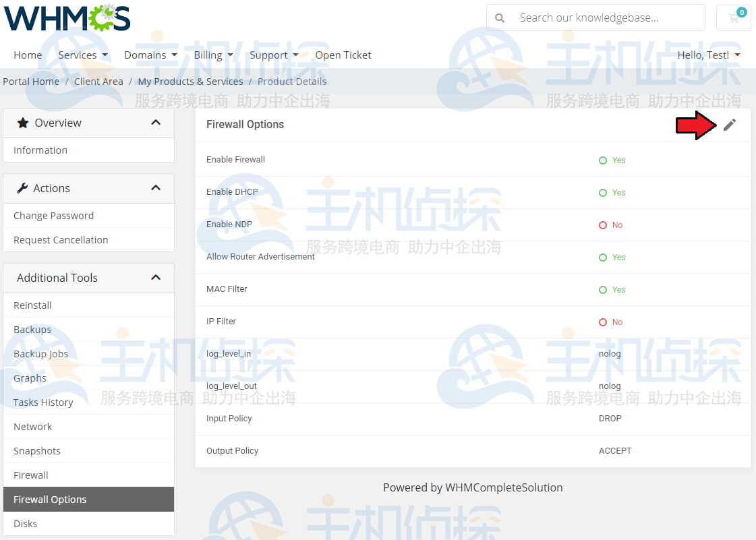Viewport: 756px width, 540px height.
Task: Go to Open Ticket in the navbar
Action: tap(343, 55)
